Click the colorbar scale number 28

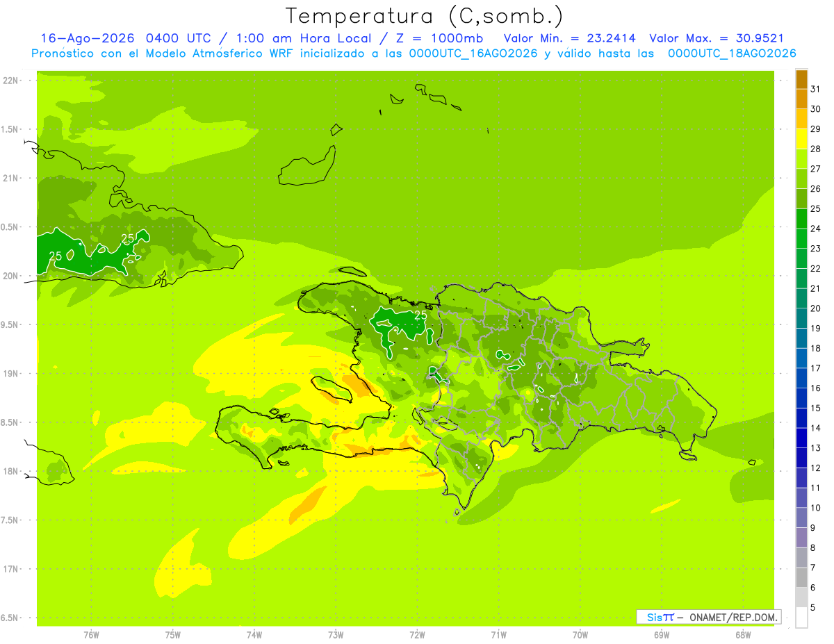point(816,149)
